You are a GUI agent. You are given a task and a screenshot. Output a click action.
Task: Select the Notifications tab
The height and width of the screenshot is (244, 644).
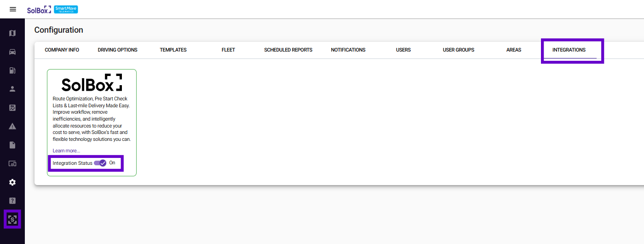coord(348,50)
